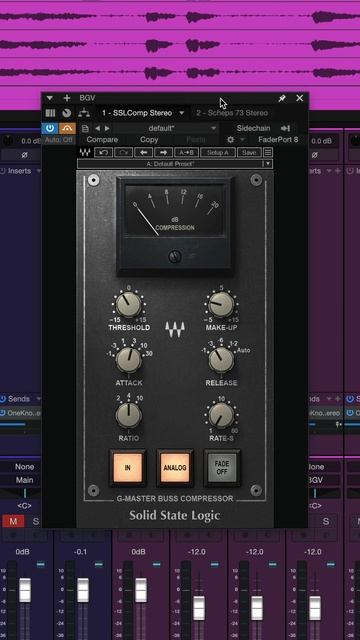Click the -0.1 channel fader handle
Image resolution: width=360 pixels, height=640 pixels.
pyautogui.click(x=83, y=590)
